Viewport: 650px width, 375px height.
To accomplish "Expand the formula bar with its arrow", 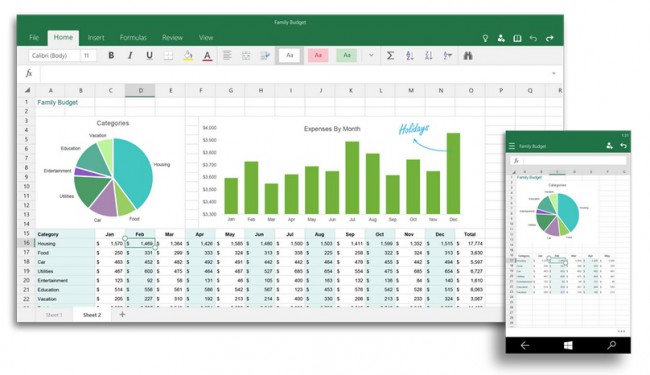I will (x=554, y=73).
